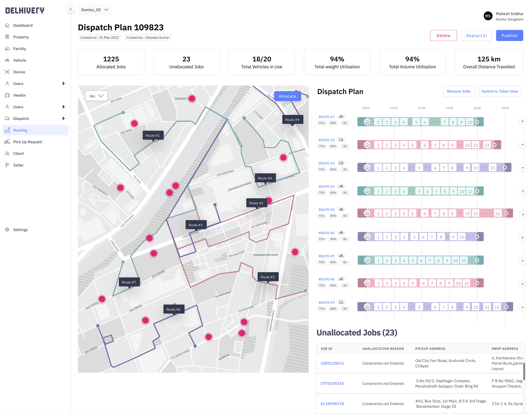Viewport: 532px width, 414px height.
Task: Open Pick Up Request menu item
Action: click(x=28, y=142)
